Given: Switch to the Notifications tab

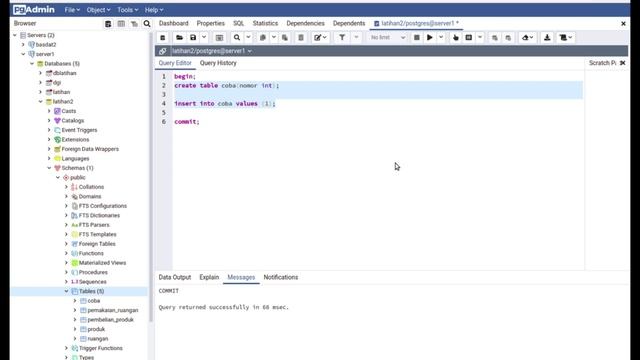Looking at the screenshot, I should tap(281, 277).
